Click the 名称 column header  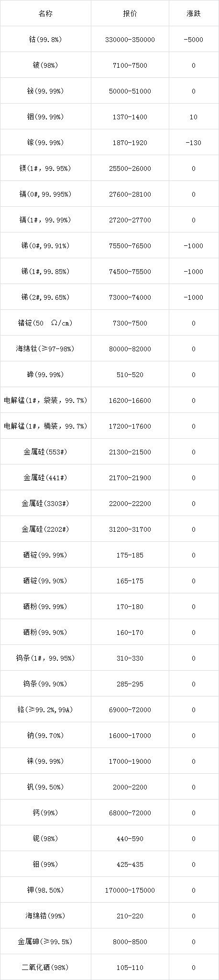click(45, 14)
